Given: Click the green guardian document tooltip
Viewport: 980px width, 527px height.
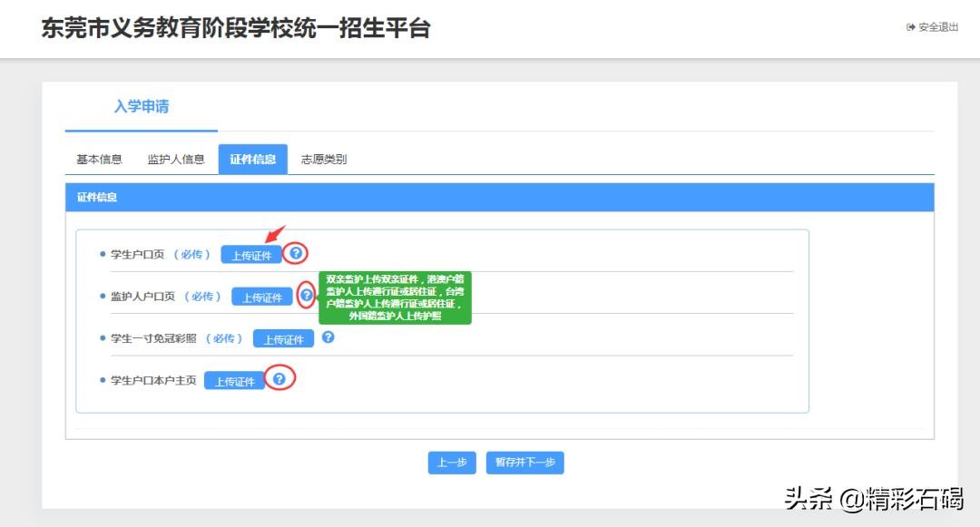Looking at the screenshot, I should (395, 298).
